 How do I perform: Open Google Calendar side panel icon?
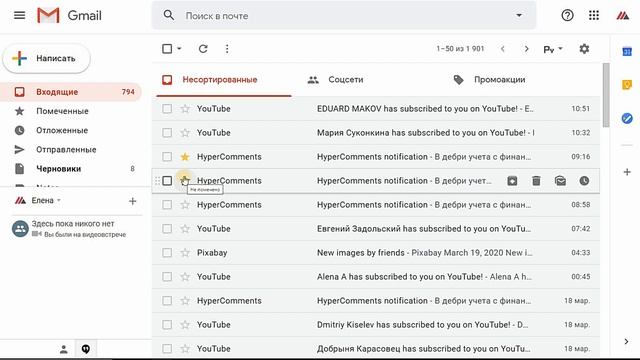pyautogui.click(x=627, y=51)
